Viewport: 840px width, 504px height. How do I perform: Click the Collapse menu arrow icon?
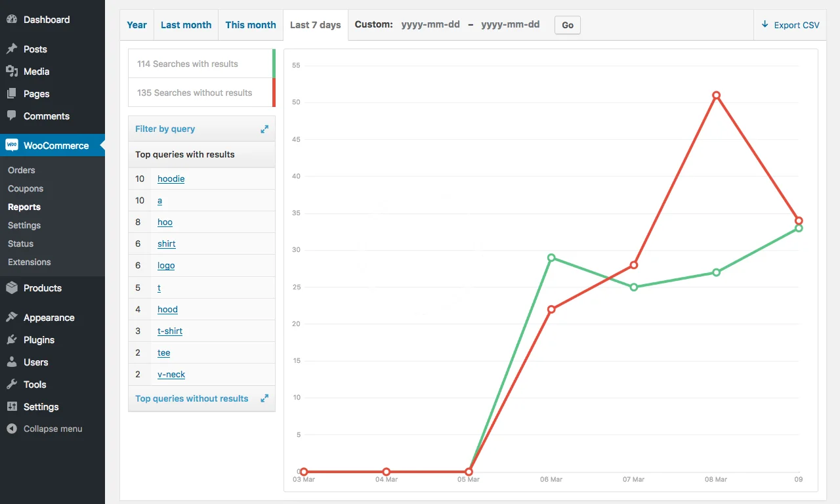pyautogui.click(x=12, y=429)
